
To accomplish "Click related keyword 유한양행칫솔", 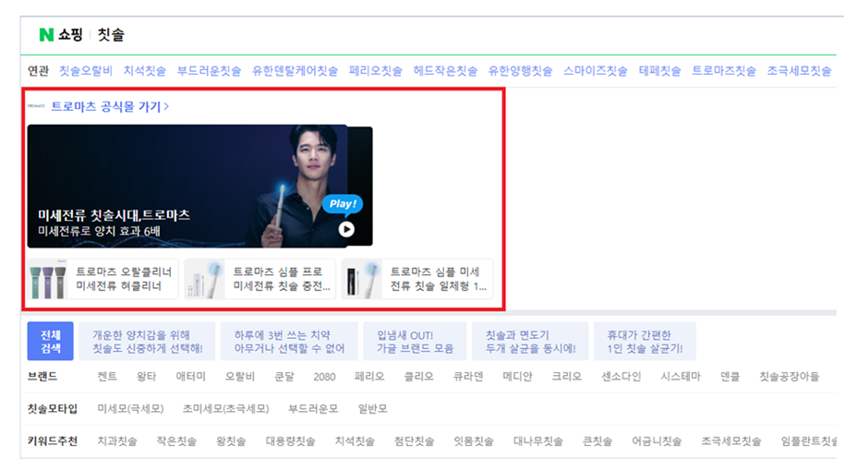I will tap(521, 71).
